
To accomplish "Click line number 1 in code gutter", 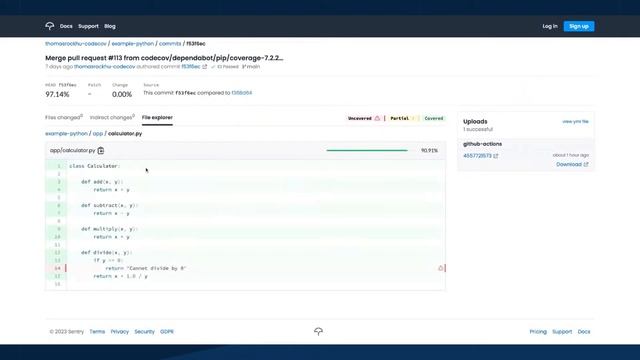I will click(59, 166).
